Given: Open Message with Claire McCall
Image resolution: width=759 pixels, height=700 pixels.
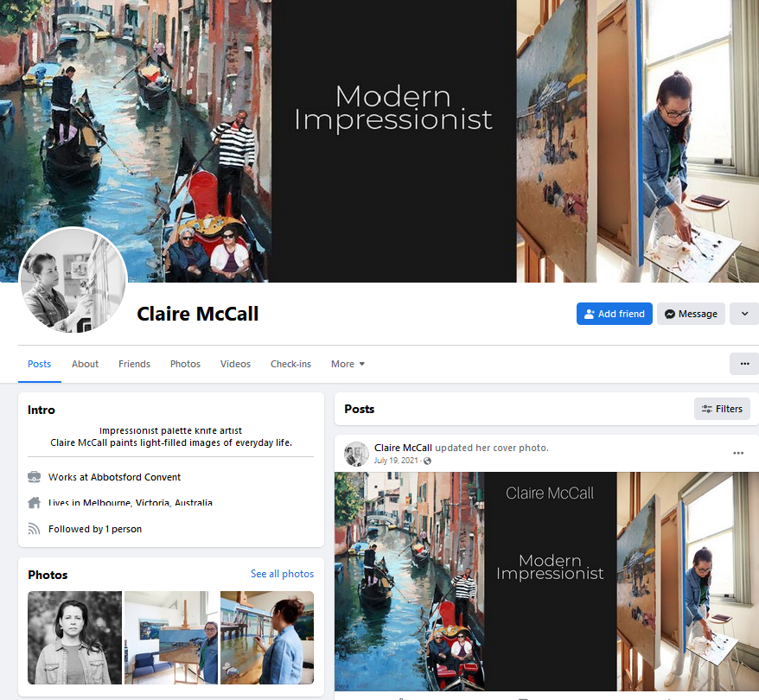Looking at the screenshot, I should tap(691, 314).
